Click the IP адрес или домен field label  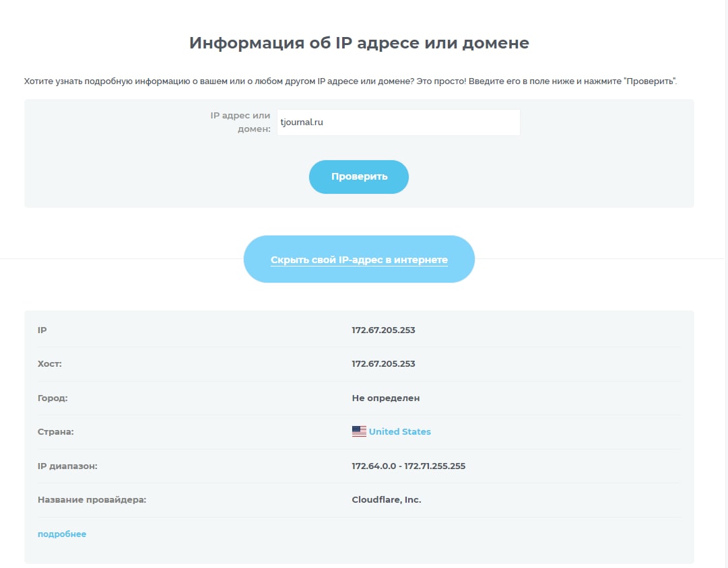(240, 122)
